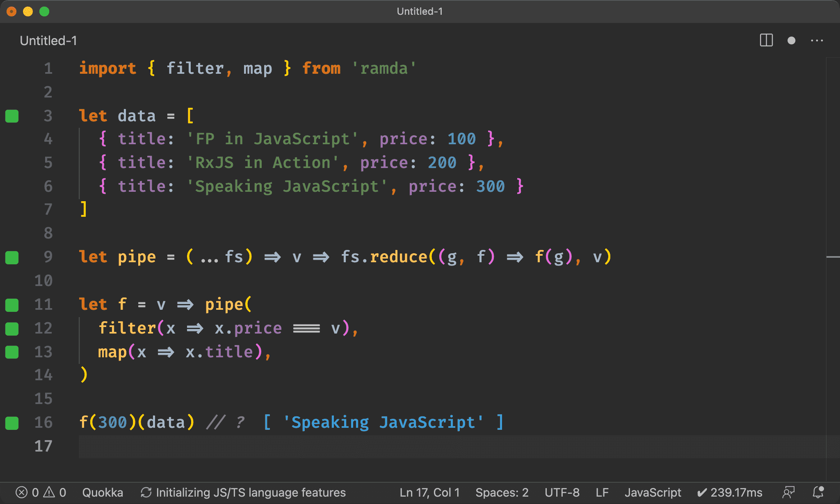Image resolution: width=840 pixels, height=504 pixels.
Task: Click f(300)(data) expression on line 16
Action: tap(137, 422)
